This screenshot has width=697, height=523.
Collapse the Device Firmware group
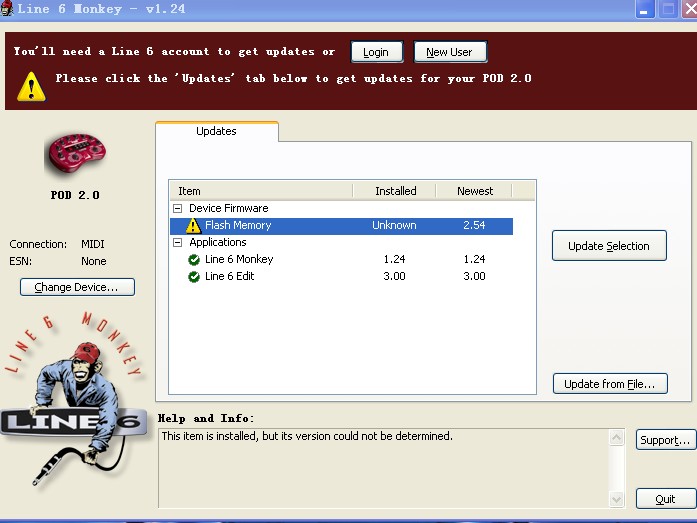point(177,208)
